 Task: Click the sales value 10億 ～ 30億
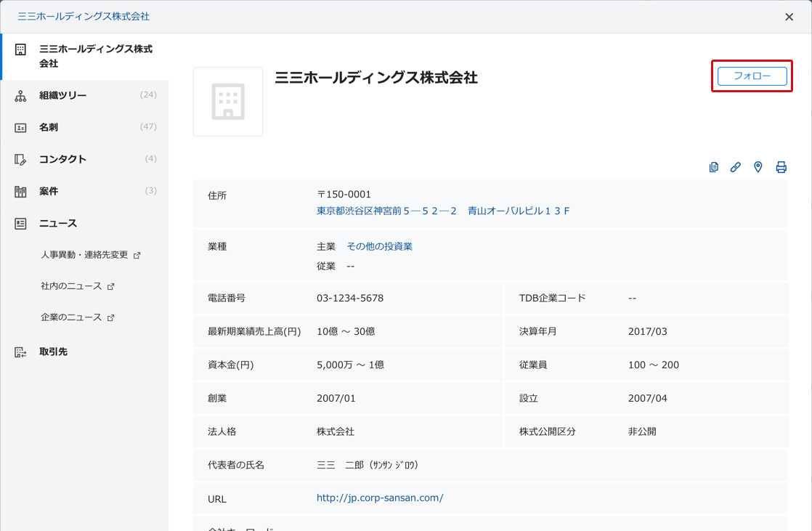(346, 331)
